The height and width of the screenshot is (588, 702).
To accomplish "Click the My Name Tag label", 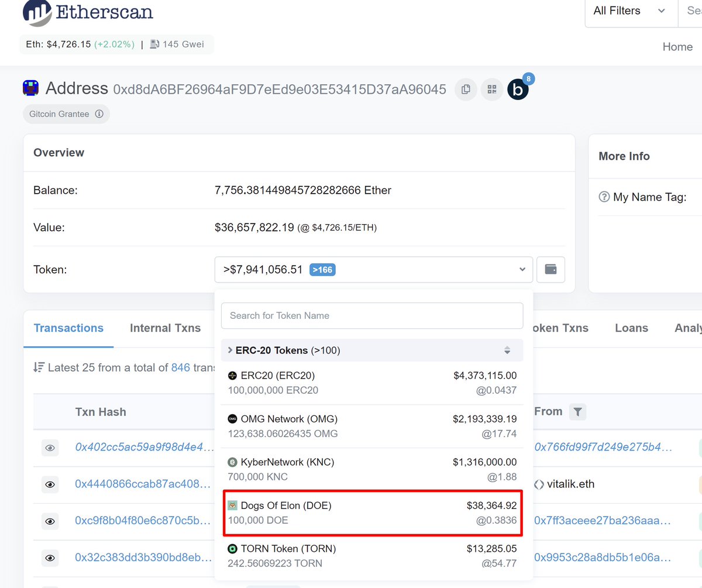I will (650, 197).
